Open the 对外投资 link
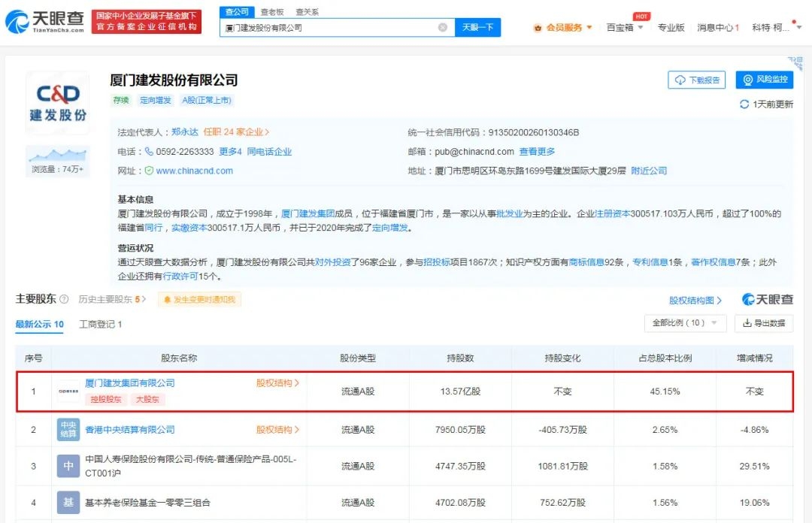 click(333, 262)
